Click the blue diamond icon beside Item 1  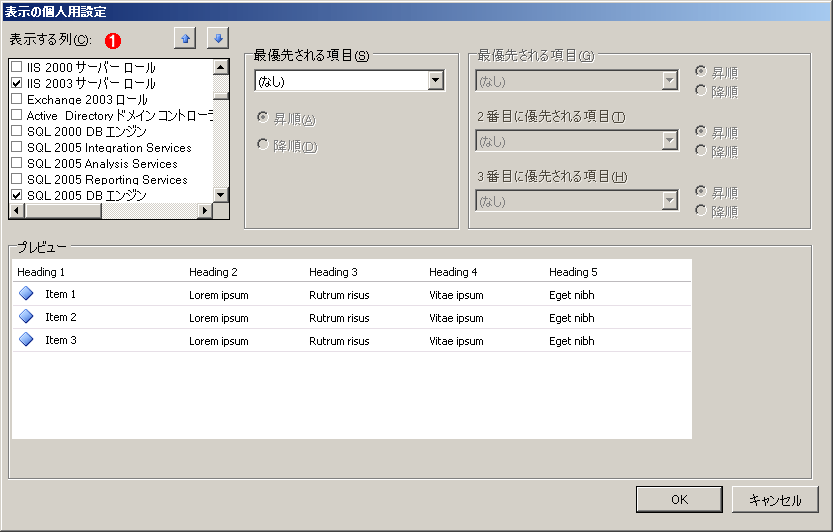click(26, 293)
